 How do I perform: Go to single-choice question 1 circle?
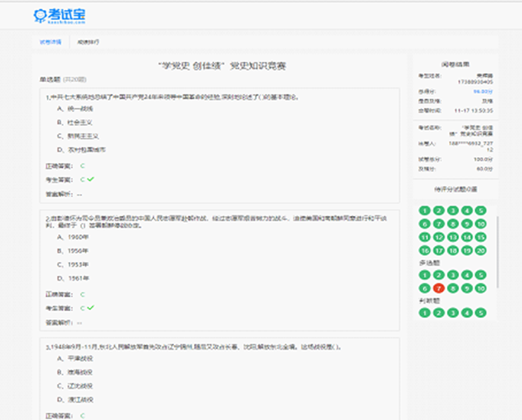tap(424, 211)
